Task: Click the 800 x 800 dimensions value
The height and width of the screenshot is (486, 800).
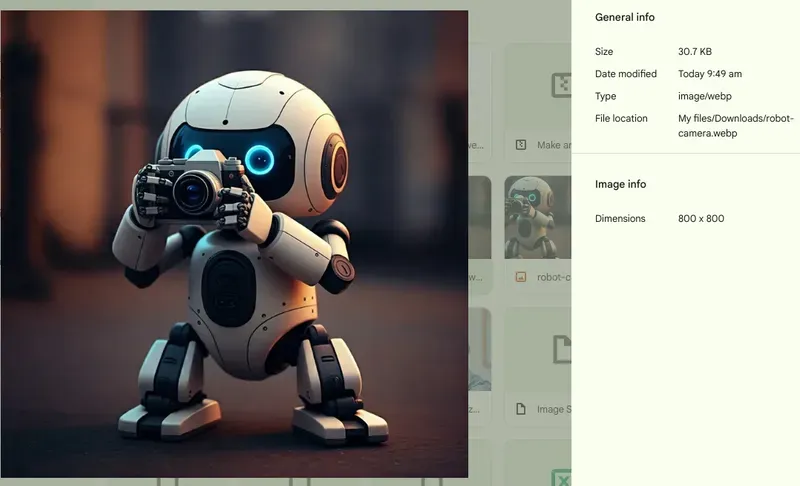Action: pyautogui.click(x=701, y=218)
